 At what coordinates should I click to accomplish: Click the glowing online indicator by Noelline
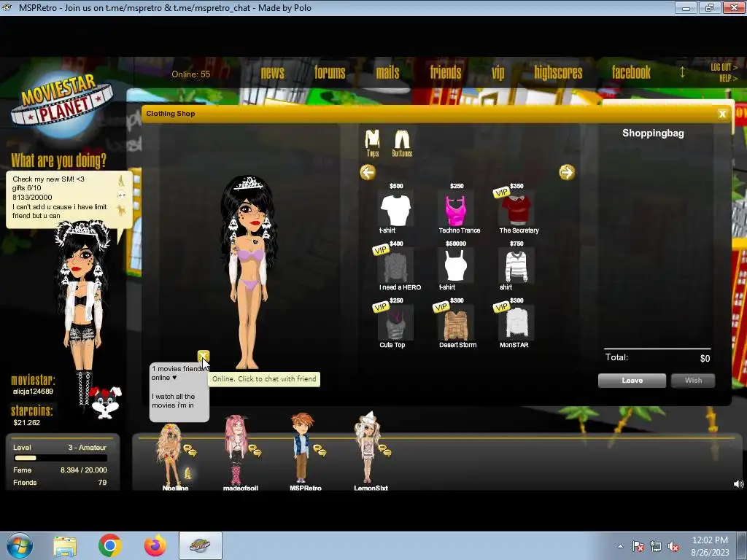coord(187,473)
